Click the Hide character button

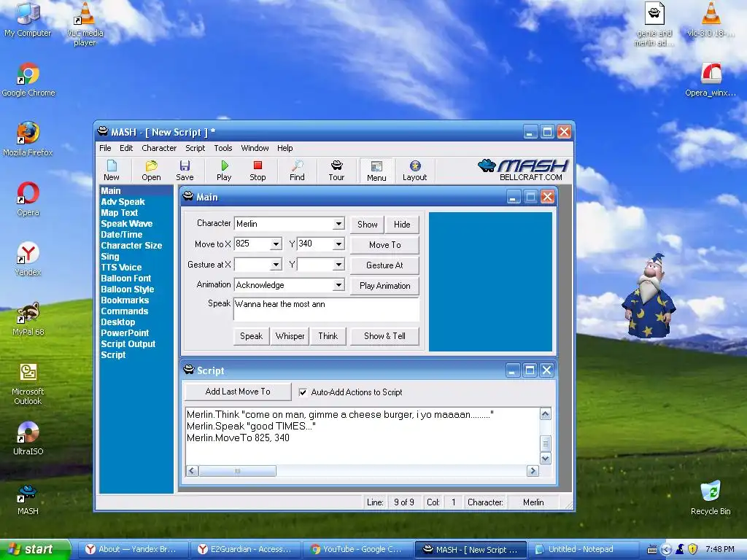pyautogui.click(x=402, y=225)
